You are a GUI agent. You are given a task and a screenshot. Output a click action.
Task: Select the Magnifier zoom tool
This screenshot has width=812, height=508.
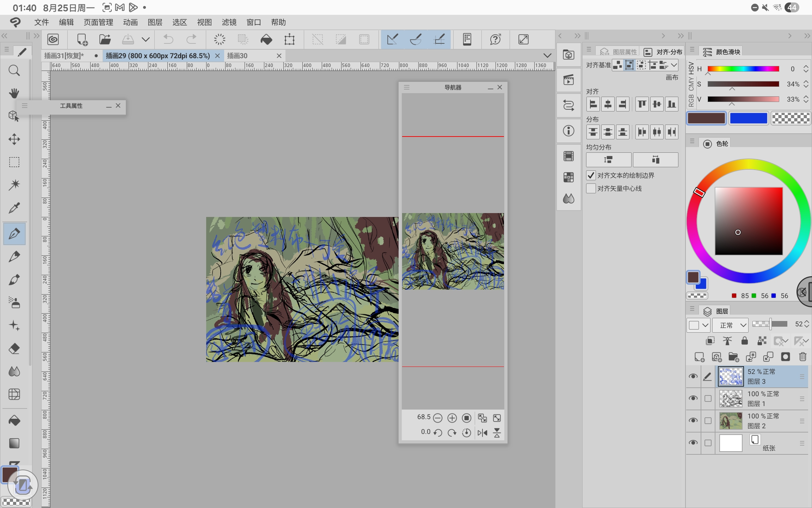pos(14,71)
